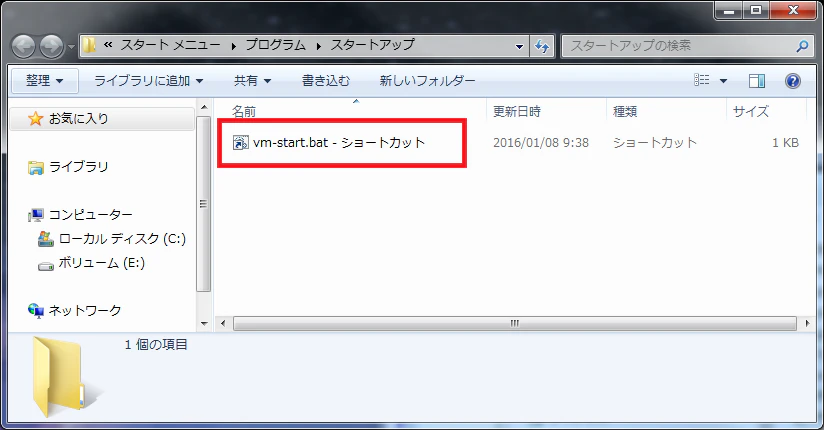
Task: Expand arrow after スタート メニュー breadcrumb
Action: (233, 46)
